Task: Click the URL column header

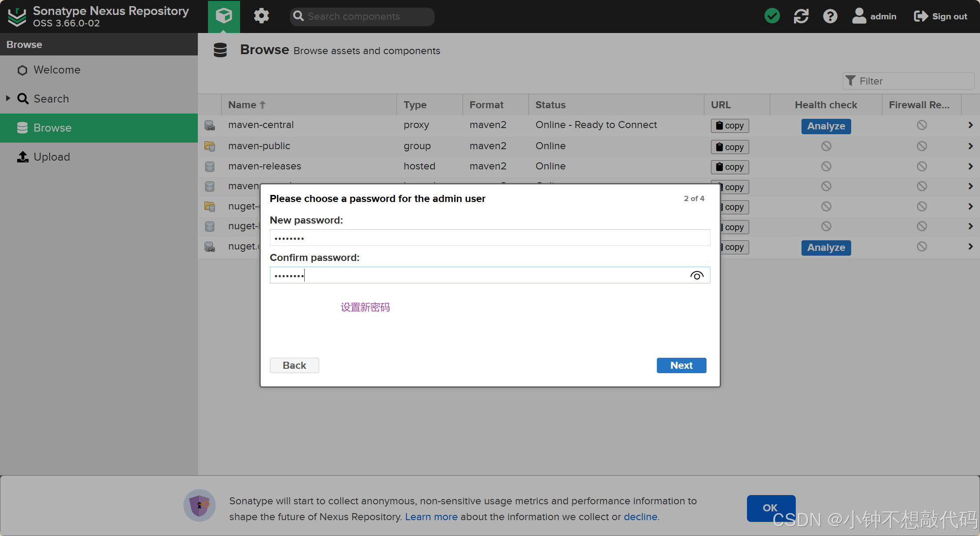Action: pyautogui.click(x=737, y=105)
